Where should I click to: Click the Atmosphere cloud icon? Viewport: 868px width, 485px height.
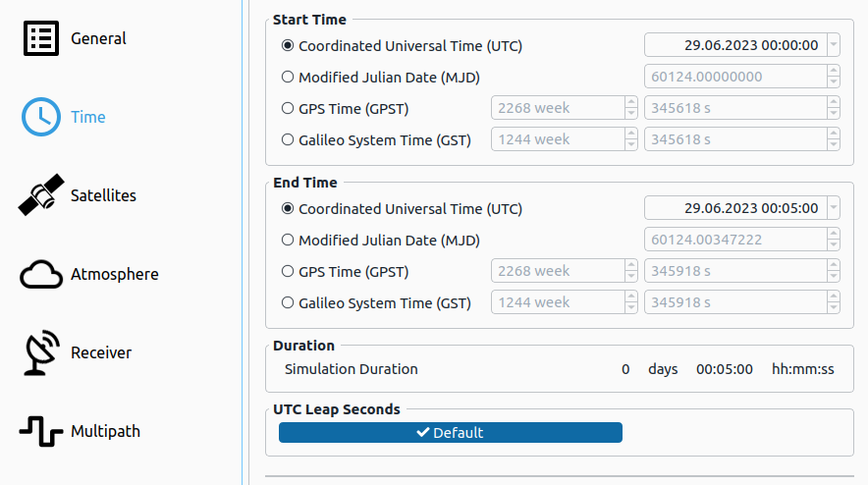pyautogui.click(x=41, y=274)
